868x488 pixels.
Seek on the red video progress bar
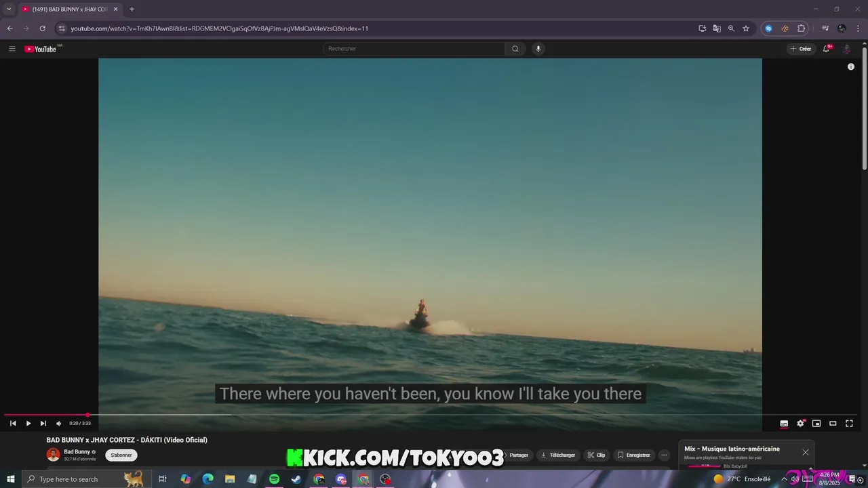[x=431, y=415]
